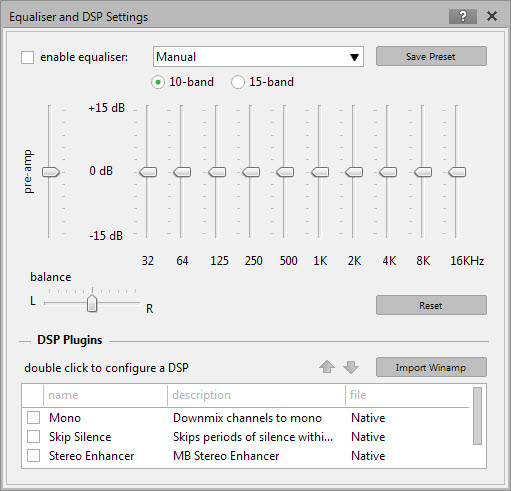Viewport: 511px width, 491px height.
Task: Click Native file cell in Stereo Enhancer row
Action: 368,456
